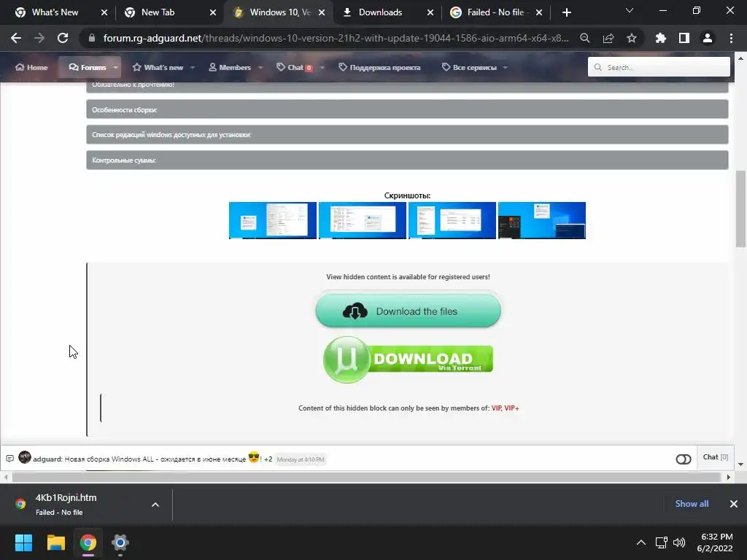Click Show all downloads
Viewport: 747px width, 560px height.
tap(692, 504)
